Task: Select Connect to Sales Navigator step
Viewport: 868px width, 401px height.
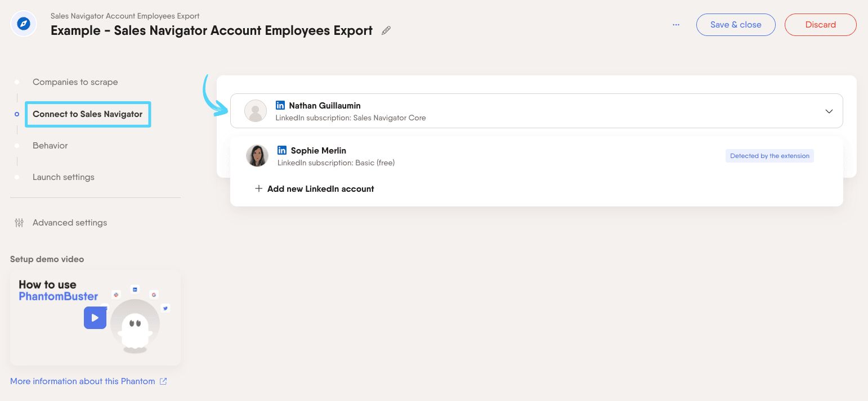Action: click(x=88, y=114)
